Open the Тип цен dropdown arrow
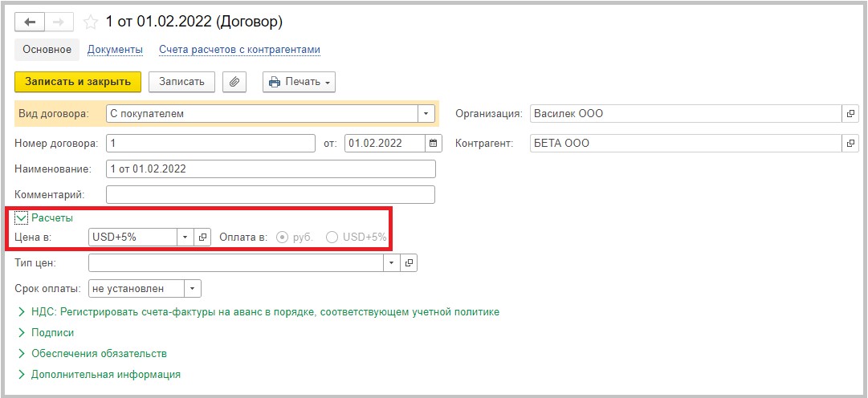Screen dimensions: 868x398 [391, 263]
